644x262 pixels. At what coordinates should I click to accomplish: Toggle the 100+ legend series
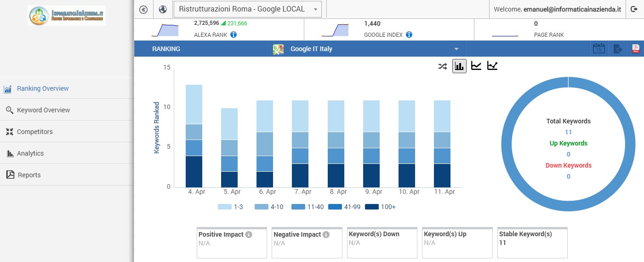tap(380, 207)
